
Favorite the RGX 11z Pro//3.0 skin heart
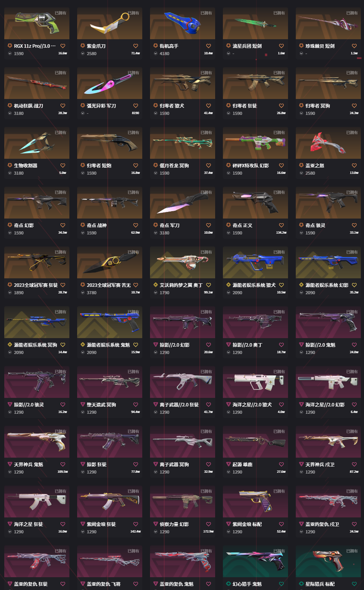coord(63,46)
